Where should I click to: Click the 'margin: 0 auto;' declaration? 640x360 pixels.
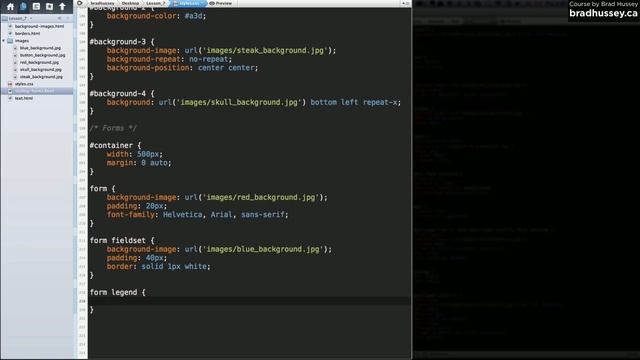139,163
